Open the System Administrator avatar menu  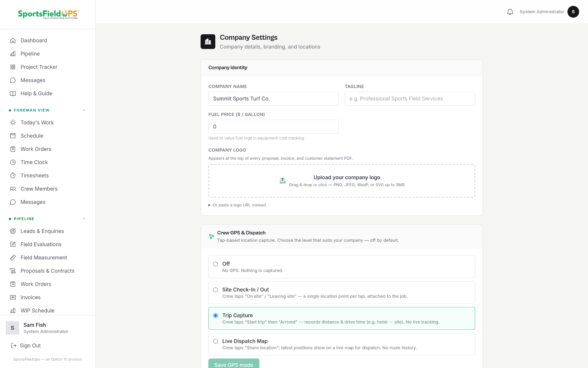coord(573,12)
